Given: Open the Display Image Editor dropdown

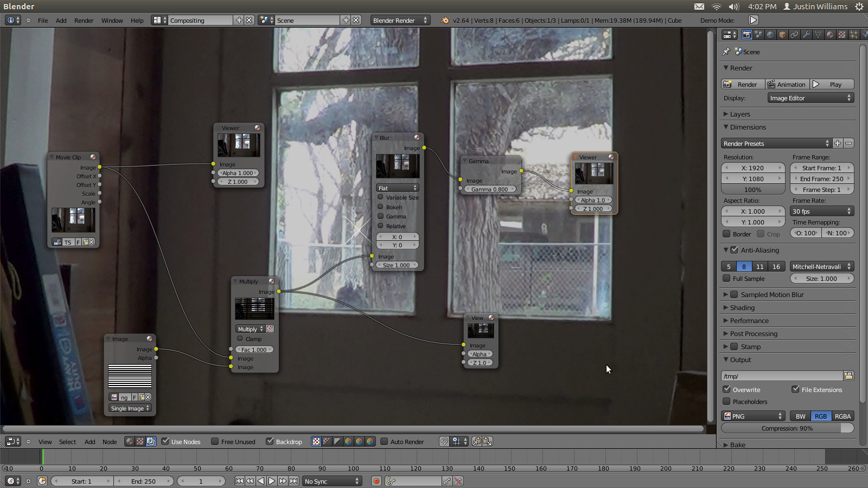Looking at the screenshot, I should [x=811, y=98].
